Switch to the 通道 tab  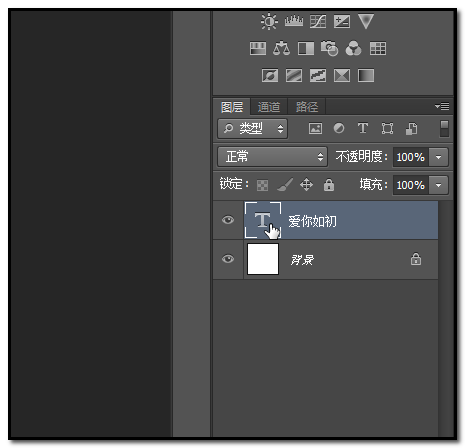pyautogui.click(x=269, y=107)
